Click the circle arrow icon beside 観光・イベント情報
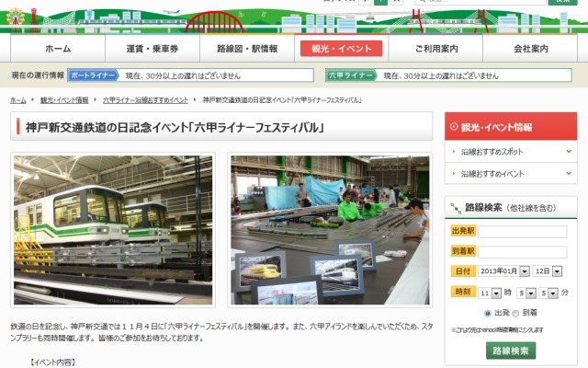588x368 pixels. pos(453,127)
